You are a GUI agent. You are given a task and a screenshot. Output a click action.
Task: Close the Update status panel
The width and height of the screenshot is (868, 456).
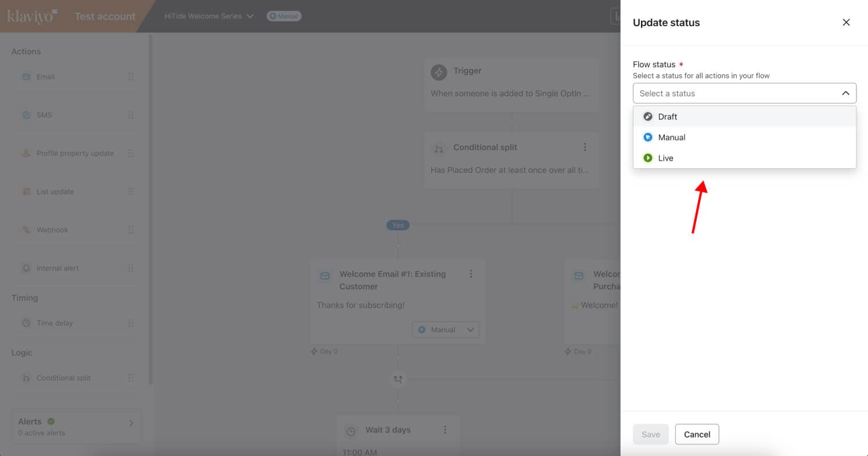pyautogui.click(x=846, y=23)
